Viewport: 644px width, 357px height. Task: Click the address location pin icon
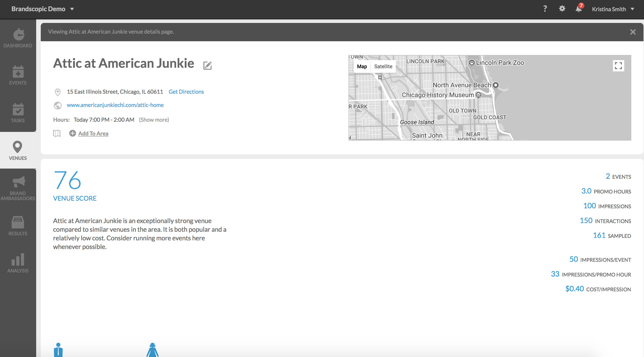pos(58,92)
